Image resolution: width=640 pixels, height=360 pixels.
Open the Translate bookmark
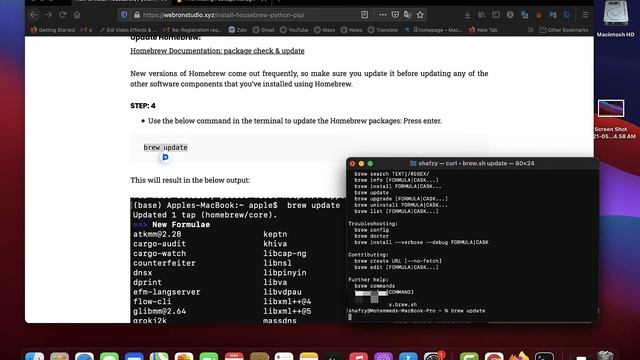pos(382,30)
